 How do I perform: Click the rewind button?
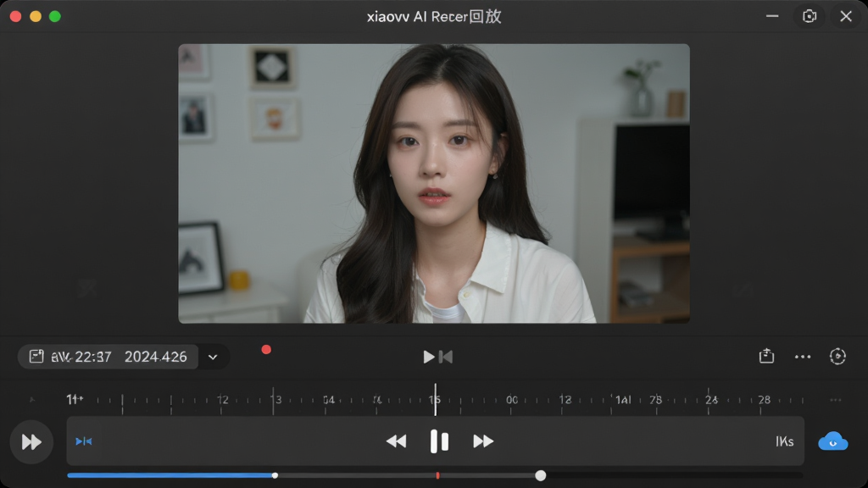click(x=397, y=441)
